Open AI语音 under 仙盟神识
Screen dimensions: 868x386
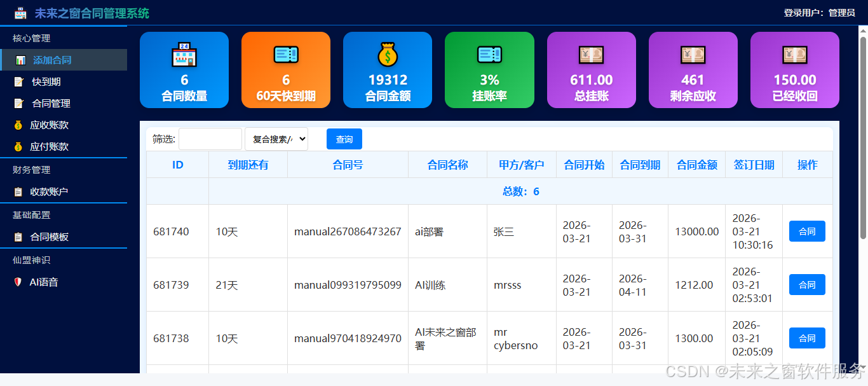(x=64, y=282)
